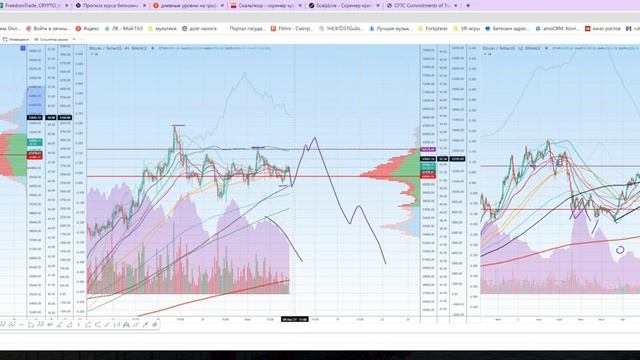Close the 'дневные уровни' tab

[222, 6]
